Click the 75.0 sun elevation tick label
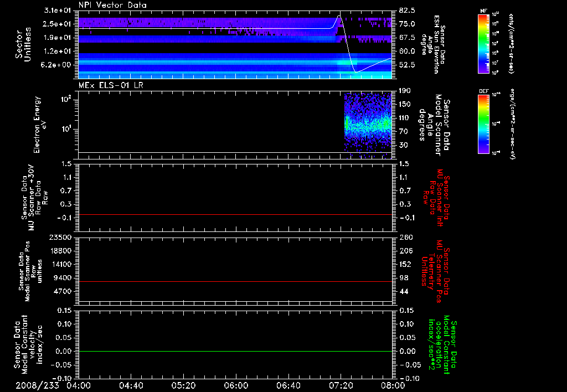567x392 pixels. [407, 24]
